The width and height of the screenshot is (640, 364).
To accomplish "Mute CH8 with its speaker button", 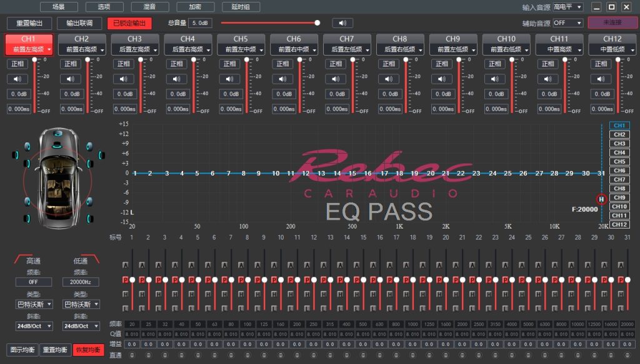I will (x=389, y=79).
